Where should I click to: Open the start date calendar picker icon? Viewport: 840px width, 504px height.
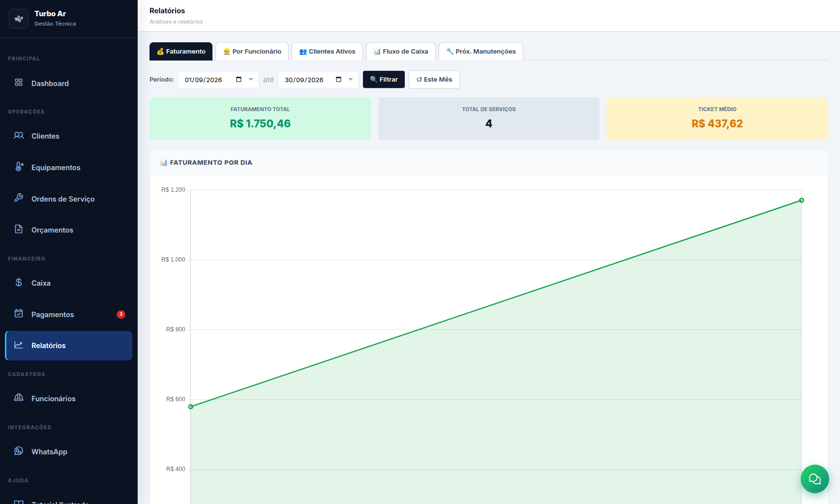[239, 80]
